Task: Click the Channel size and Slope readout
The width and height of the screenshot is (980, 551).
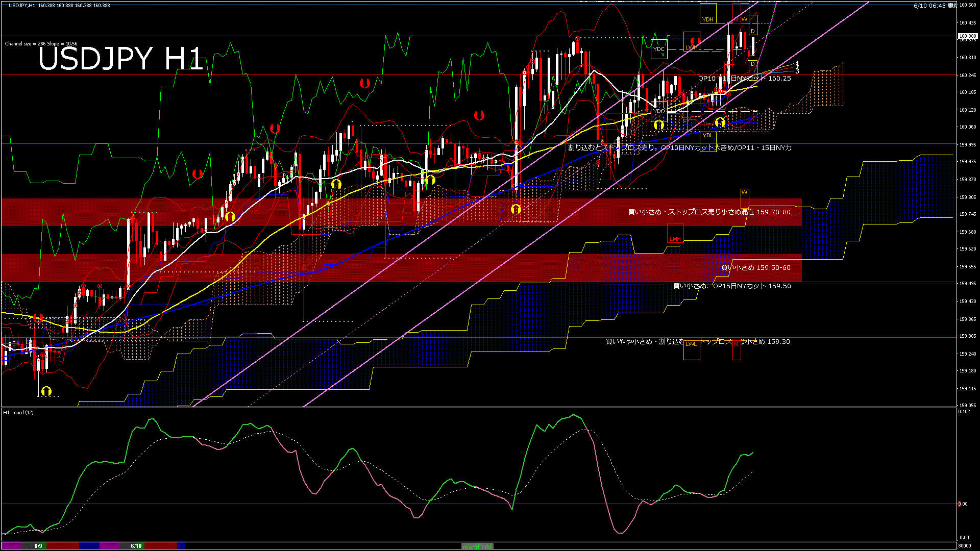Action: point(41,44)
